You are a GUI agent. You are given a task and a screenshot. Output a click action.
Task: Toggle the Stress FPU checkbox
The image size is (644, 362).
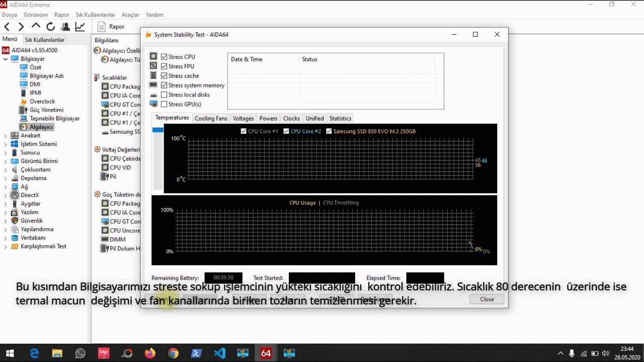pos(164,66)
